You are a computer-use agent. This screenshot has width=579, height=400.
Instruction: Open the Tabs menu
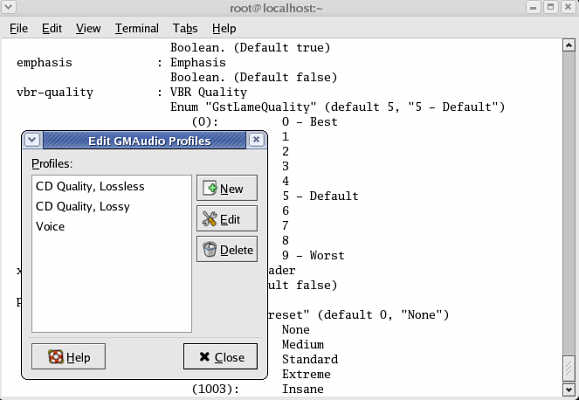(185, 28)
